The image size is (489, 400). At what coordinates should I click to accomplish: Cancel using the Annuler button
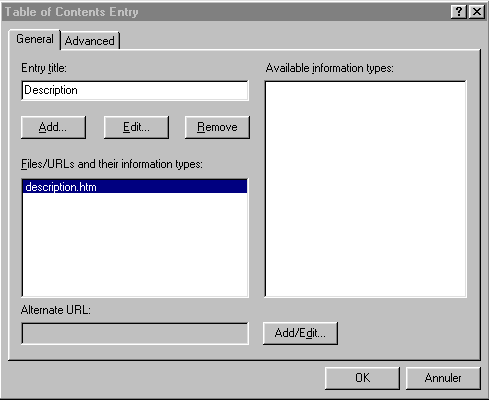[x=443, y=378]
